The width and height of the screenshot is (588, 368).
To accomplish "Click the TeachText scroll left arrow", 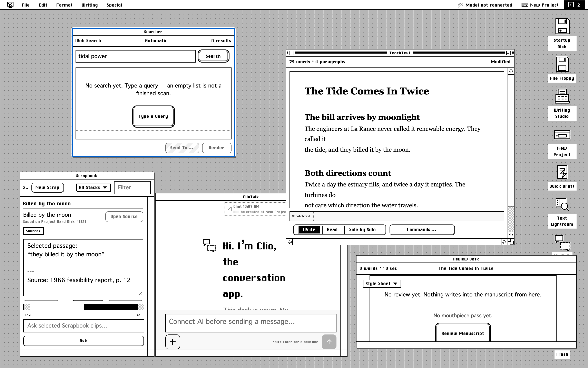I will (289, 242).
